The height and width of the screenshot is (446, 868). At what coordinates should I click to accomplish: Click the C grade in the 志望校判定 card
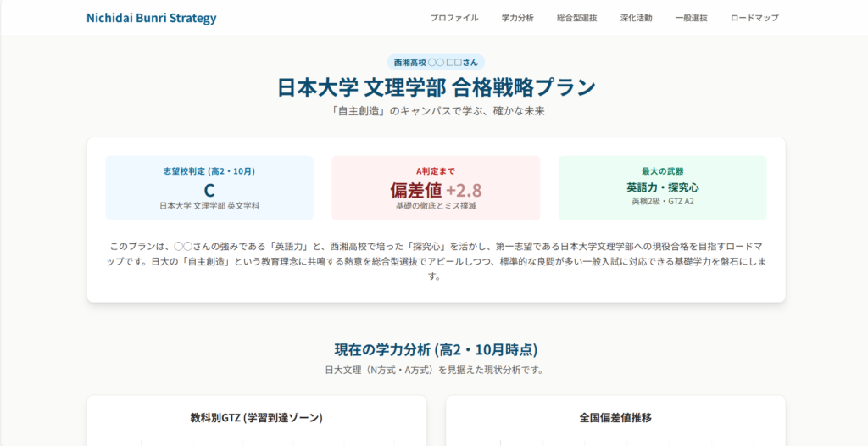(x=209, y=189)
